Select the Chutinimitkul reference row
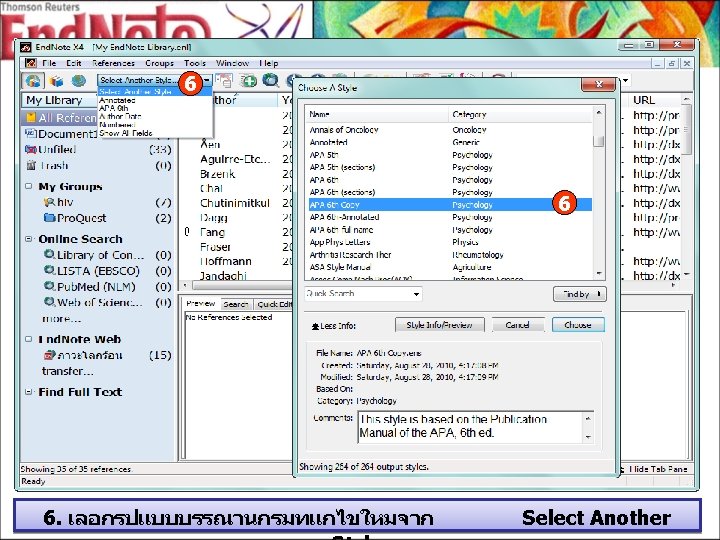This screenshot has height=540, width=720. tap(235, 203)
